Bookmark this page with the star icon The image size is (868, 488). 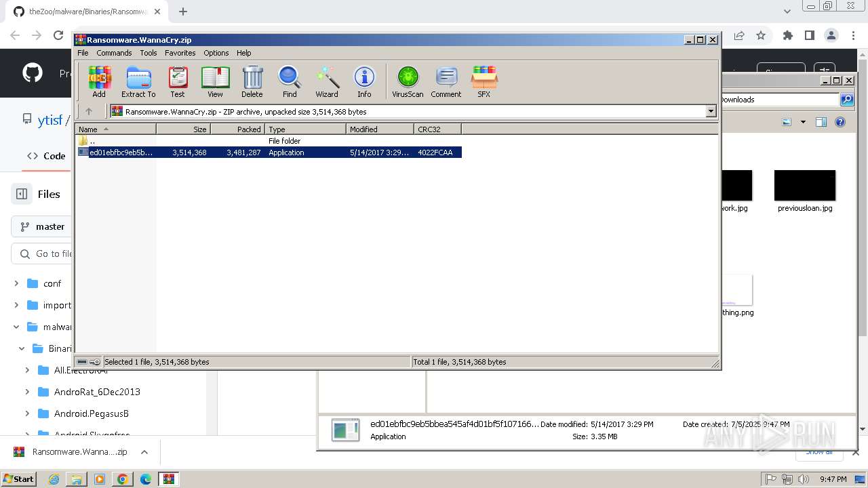coord(761,35)
